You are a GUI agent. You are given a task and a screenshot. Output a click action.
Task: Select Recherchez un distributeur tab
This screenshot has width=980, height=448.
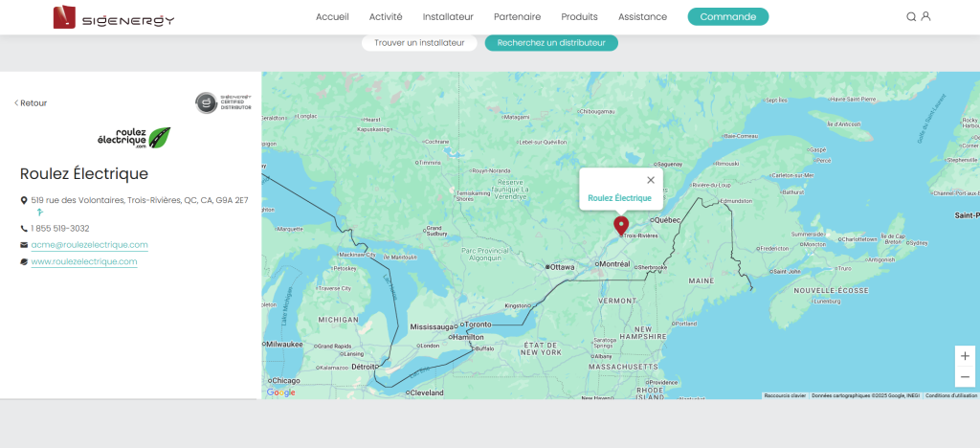551,43
